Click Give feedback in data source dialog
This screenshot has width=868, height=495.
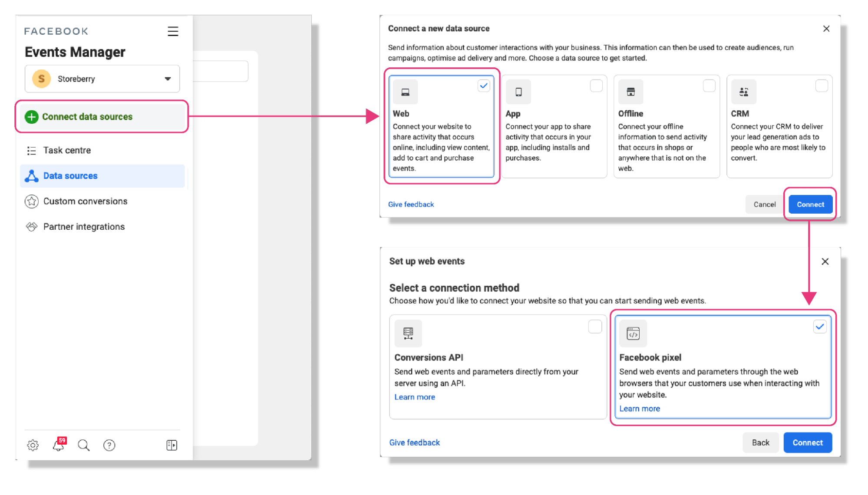pyautogui.click(x=411, y=205)
